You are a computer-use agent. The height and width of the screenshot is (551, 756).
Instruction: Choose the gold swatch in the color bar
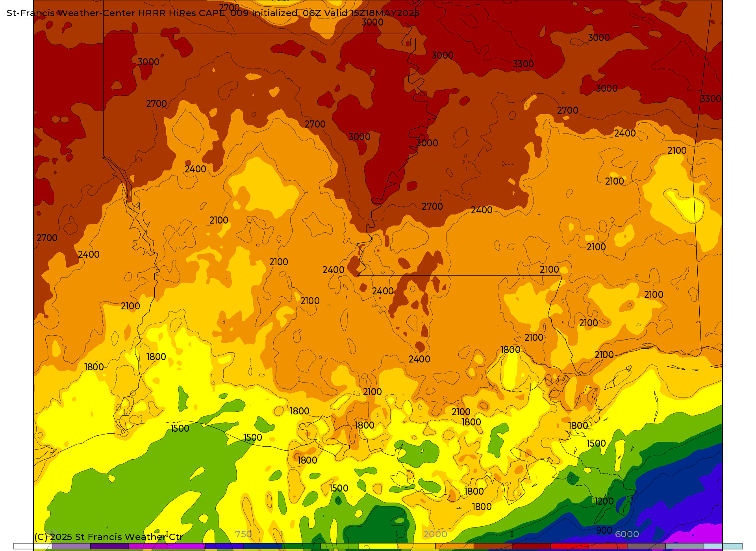(416, 546)
